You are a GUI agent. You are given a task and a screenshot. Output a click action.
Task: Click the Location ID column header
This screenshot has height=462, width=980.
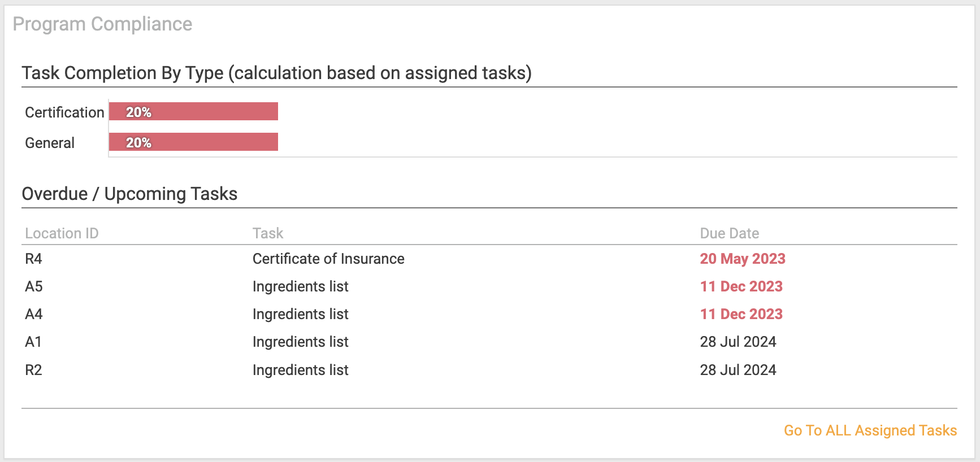tap(62, 233)
